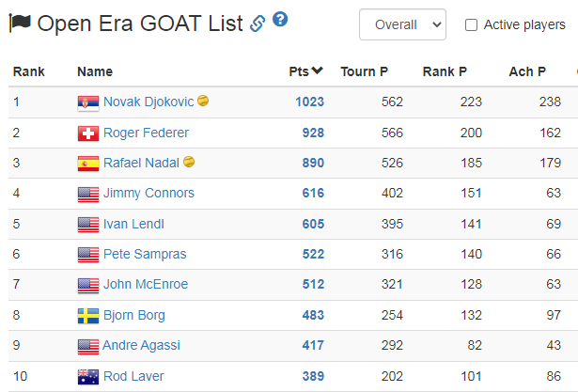
Task: Click the gold ball icon next to Rafael Nadal
Action: click(189, 162)
